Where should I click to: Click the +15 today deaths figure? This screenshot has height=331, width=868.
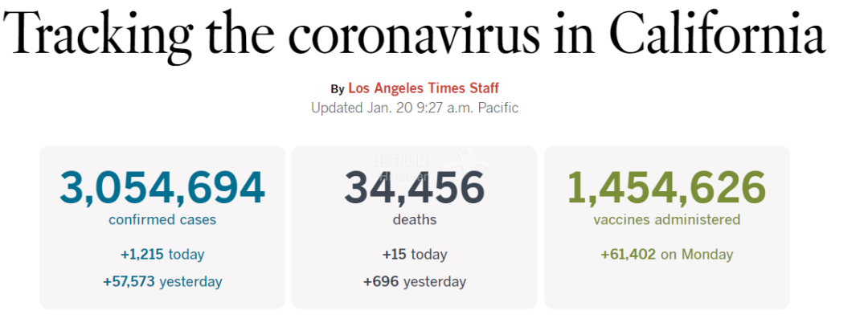click(x=415, y=255)
